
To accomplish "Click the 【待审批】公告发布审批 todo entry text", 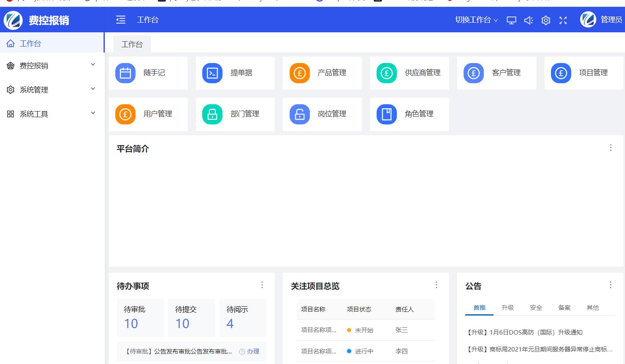I will (x=178, y=351).
